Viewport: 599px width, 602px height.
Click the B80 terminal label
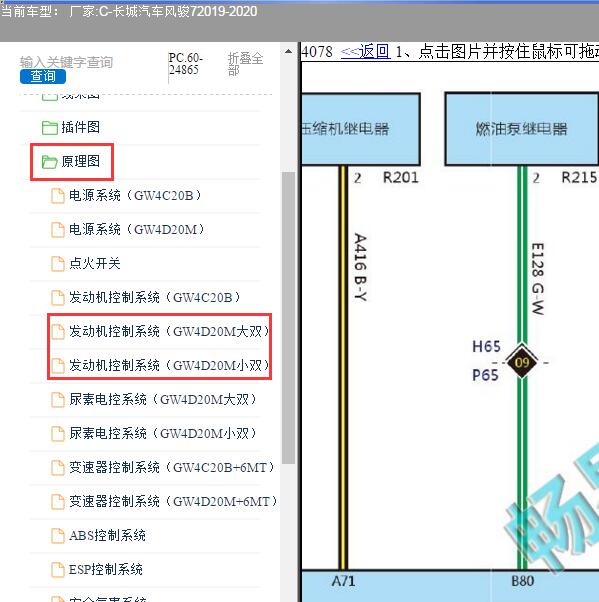522,581
